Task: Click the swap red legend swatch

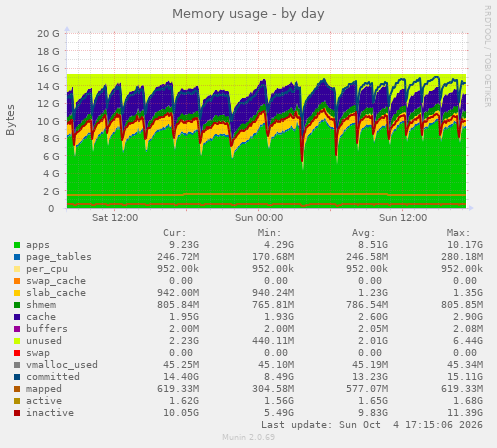Action: (x=17, y=353)
